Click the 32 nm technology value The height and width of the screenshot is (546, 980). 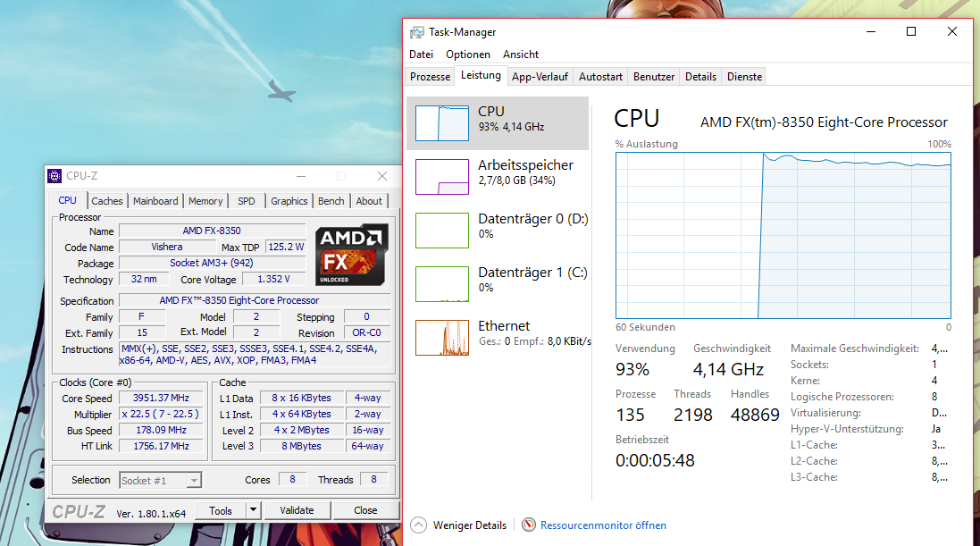click(144, 280)
